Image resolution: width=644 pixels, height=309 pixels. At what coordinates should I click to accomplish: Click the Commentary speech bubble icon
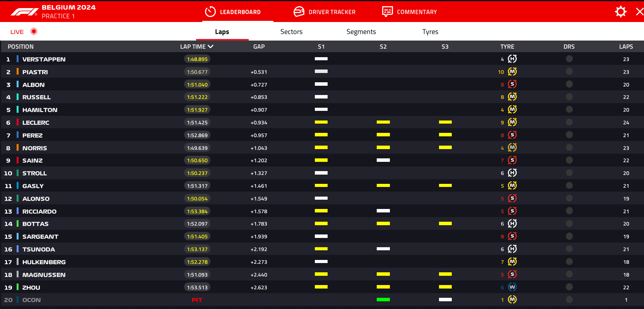pos(387,12)
